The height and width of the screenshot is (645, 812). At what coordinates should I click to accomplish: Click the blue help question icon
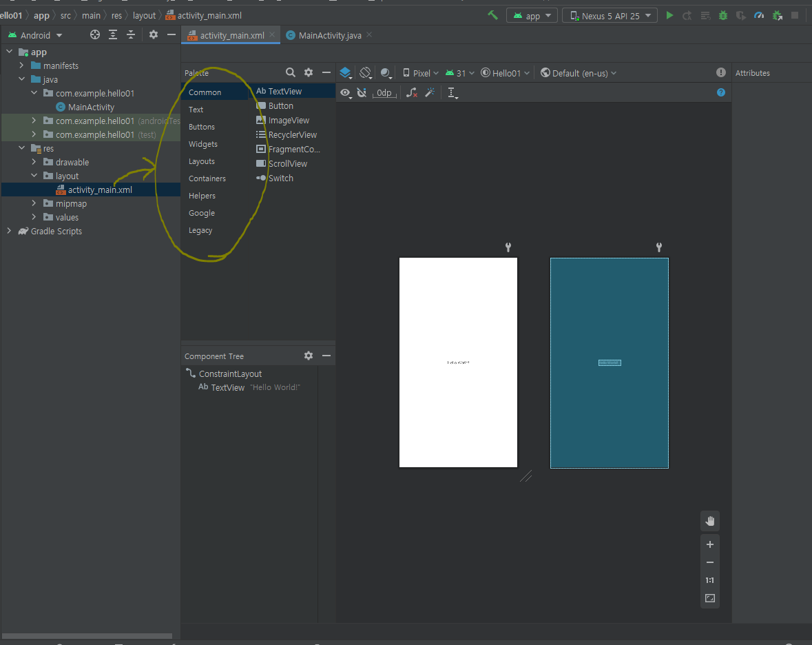pyautogui.click(x=721, y=92)
